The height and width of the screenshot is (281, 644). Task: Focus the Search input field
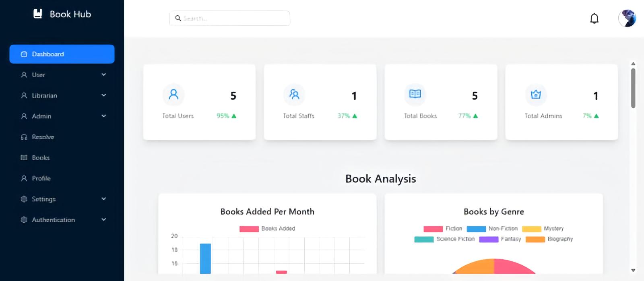pyautogui.click(x=234, y=19)
